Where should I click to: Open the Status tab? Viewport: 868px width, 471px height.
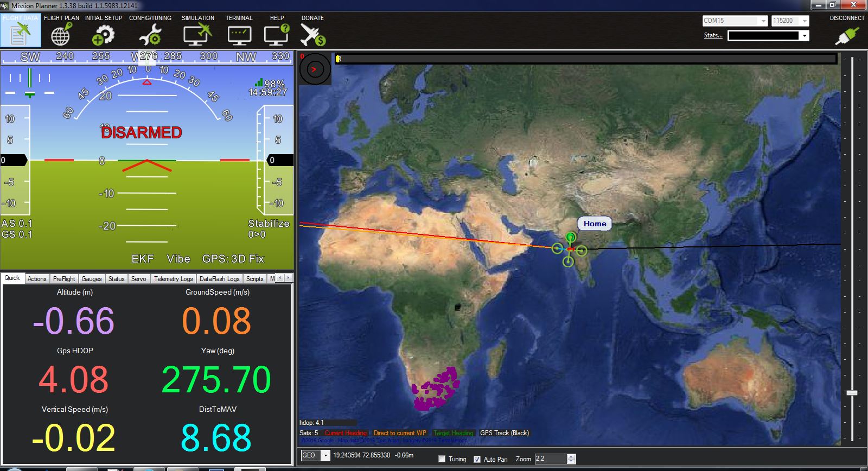117,279
